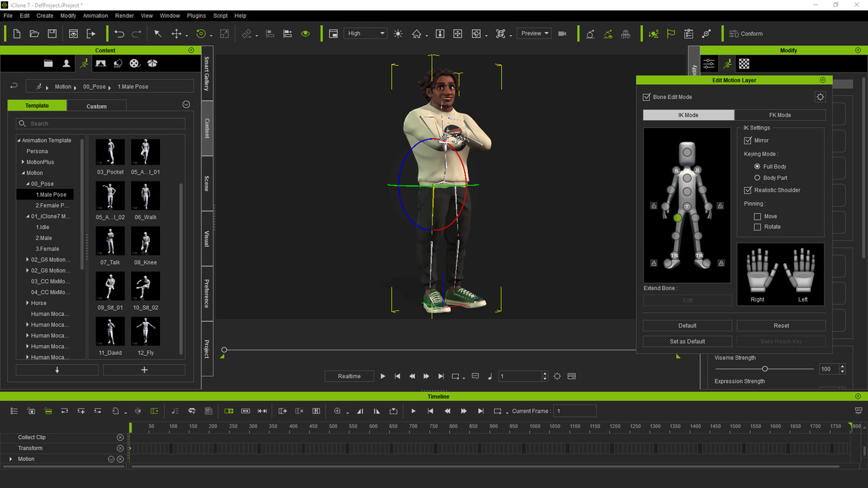Open the Animation menu
The width and height of the screenshot is (868, 488).
[95, 16]
